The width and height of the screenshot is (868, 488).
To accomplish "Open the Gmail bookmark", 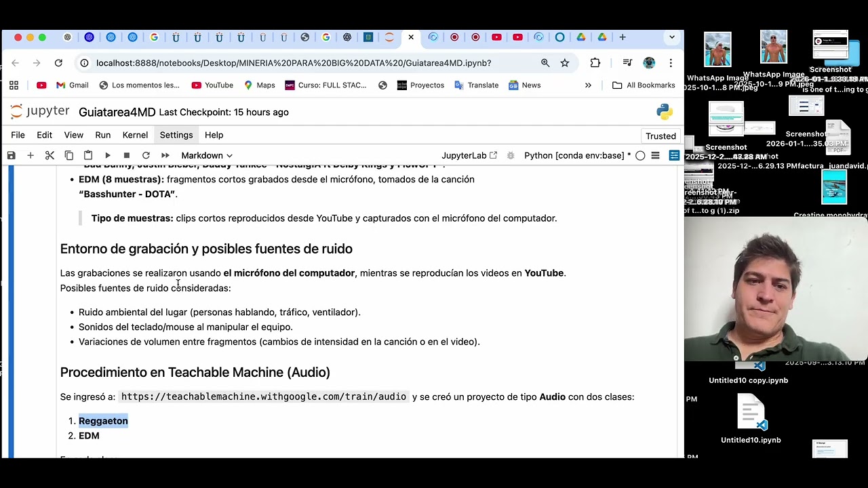I will point(72,85).
